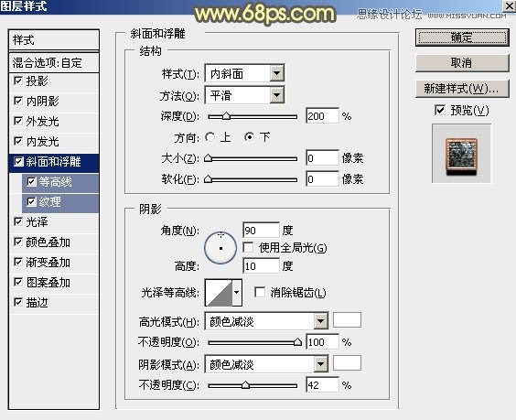Toggle the 投影 checkbox
516x420 pixels.
coord(18,81)
